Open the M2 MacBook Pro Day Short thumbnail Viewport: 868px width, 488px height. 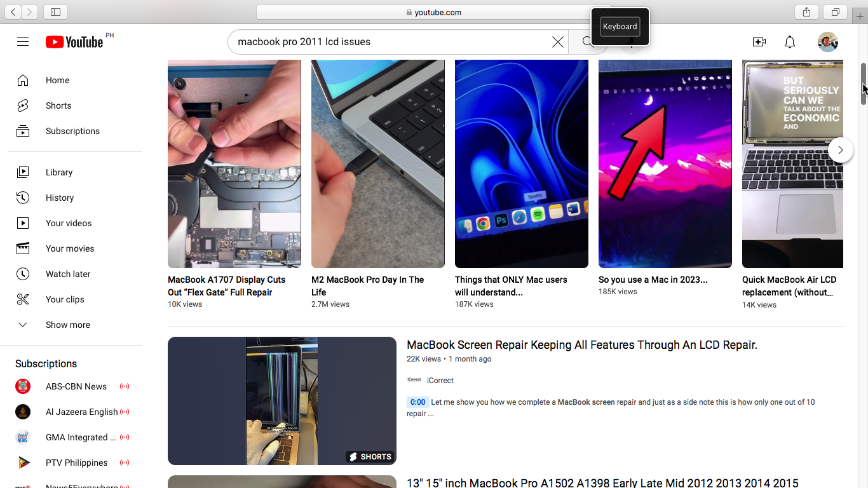(378, 164)
